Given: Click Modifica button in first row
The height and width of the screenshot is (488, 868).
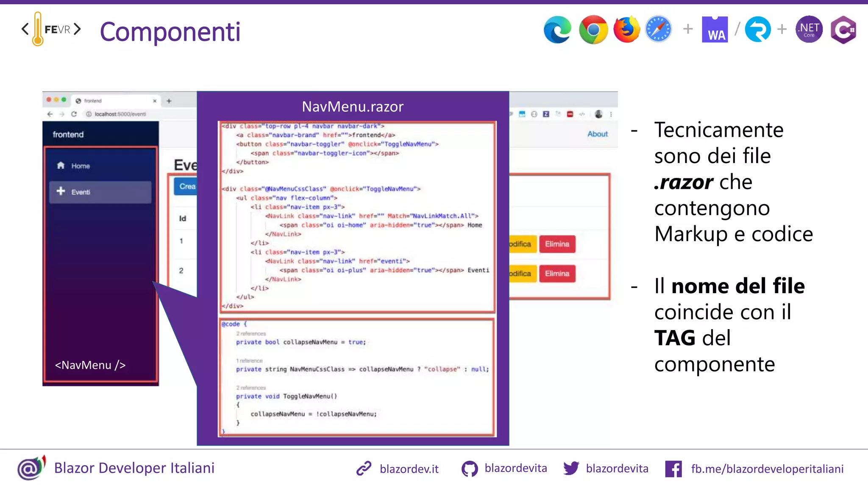Looking at the screenshot, I should (523, 244).
